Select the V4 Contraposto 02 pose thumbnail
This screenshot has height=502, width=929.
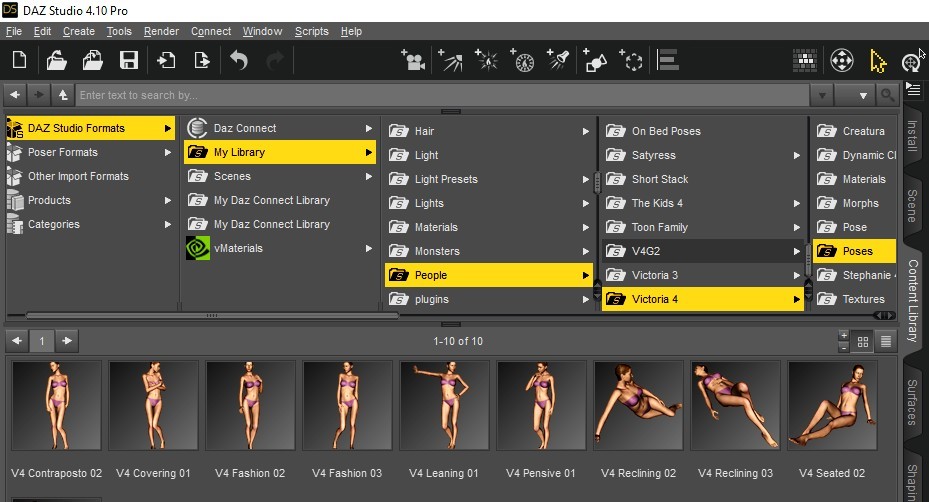(56, 405)
